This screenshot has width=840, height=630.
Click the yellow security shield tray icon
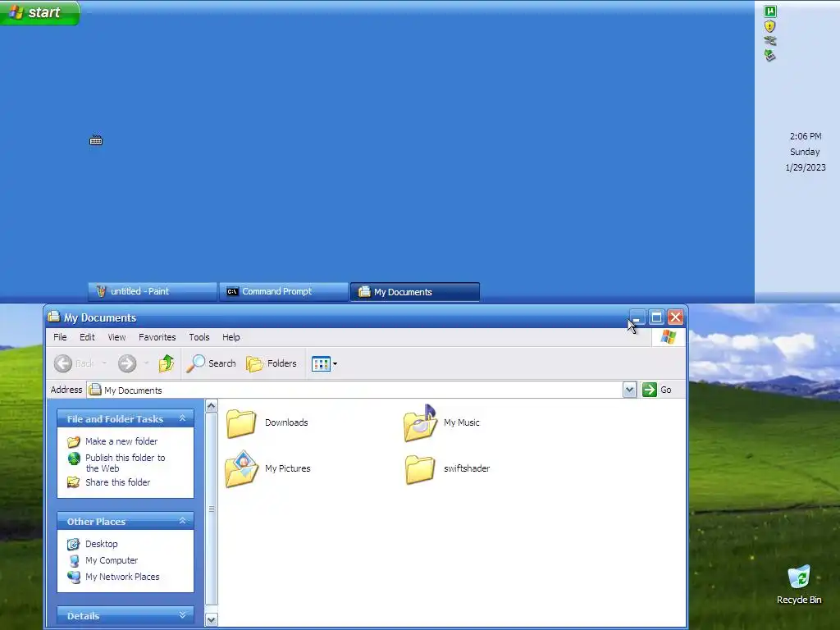(x=769, y=26)
